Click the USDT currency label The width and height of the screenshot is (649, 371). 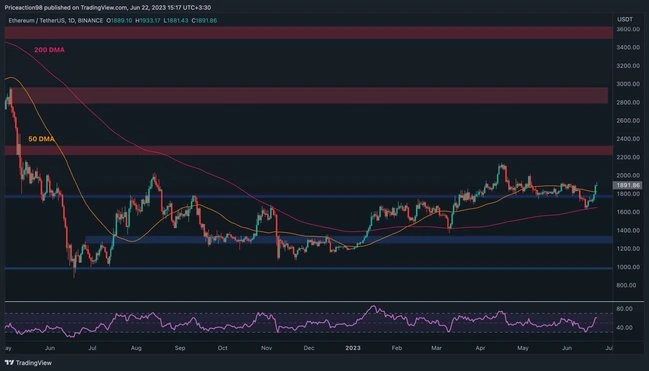(x=625, y=19)
